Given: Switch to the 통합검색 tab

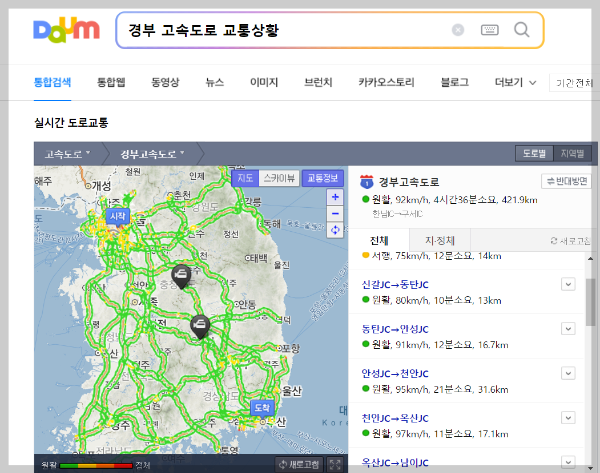Looking at the screenshot, I should coord(52,82).
